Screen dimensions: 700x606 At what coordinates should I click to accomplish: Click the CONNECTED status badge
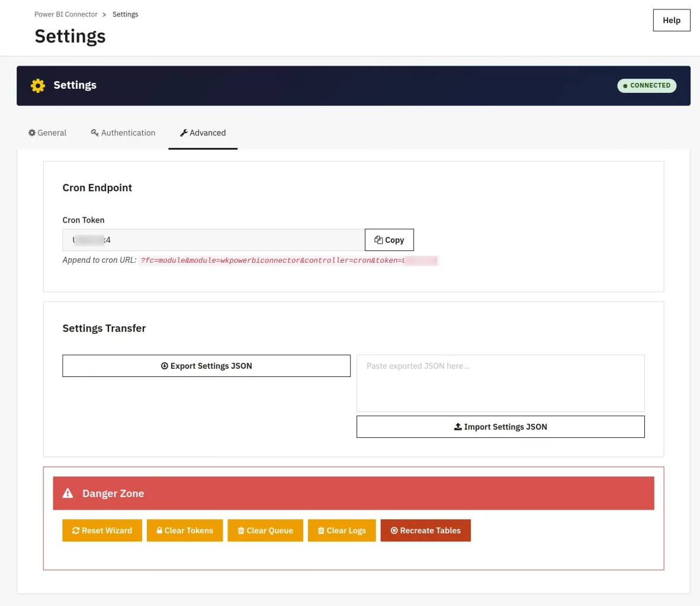(x=647, y=85)
